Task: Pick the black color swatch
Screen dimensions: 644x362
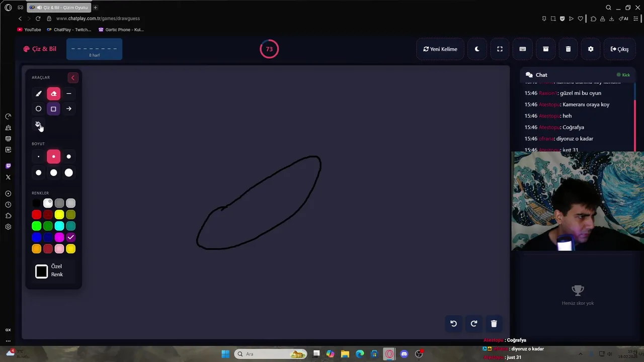Action: [x=36, y=203]
